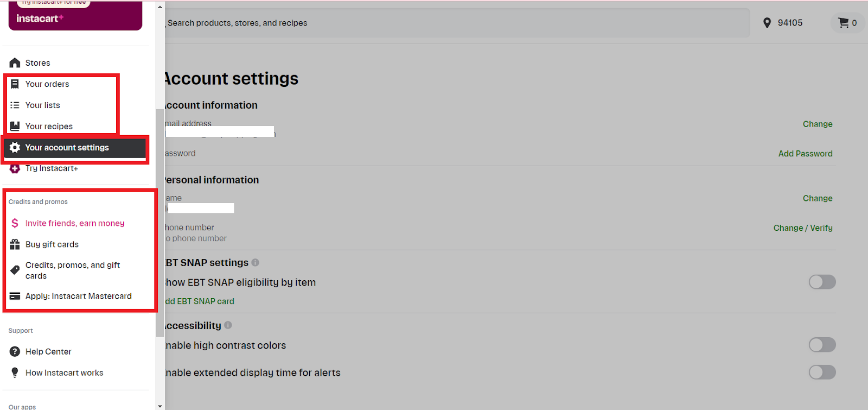Click the Stores house icon
Screen dimensions: 868x410
[x=15, y=63]
